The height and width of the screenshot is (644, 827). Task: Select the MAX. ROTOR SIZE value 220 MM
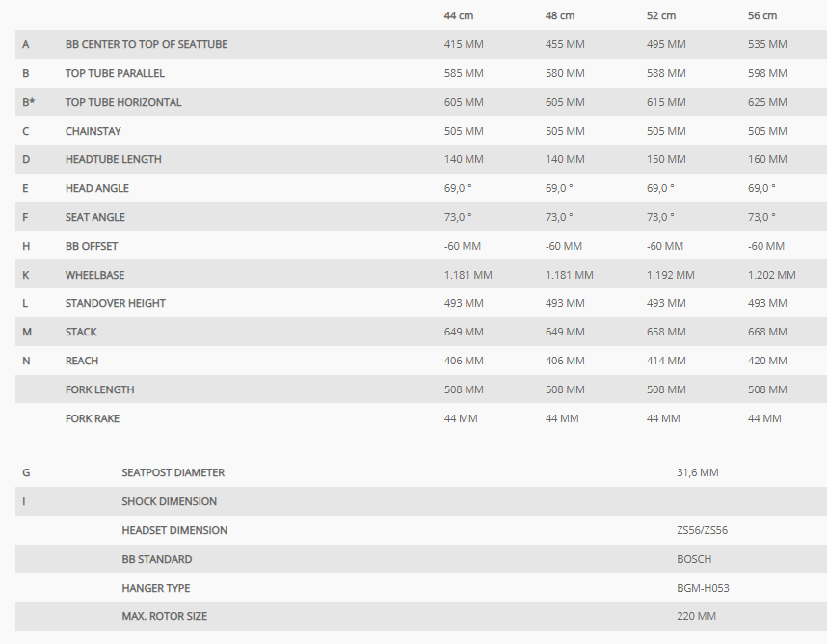(696, 616)
